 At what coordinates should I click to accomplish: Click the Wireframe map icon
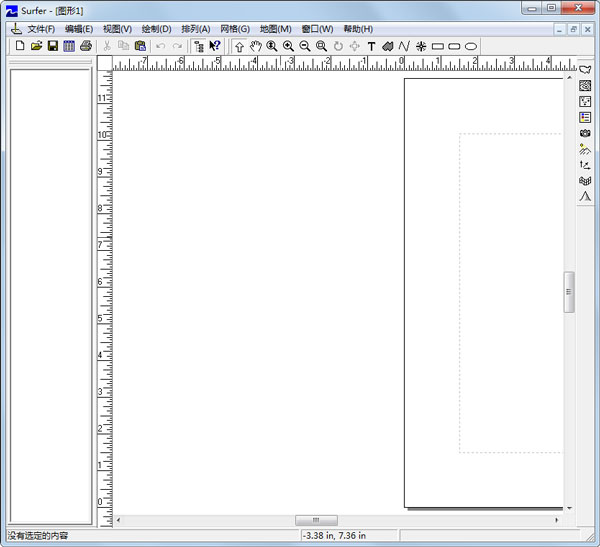pos(585,181)
